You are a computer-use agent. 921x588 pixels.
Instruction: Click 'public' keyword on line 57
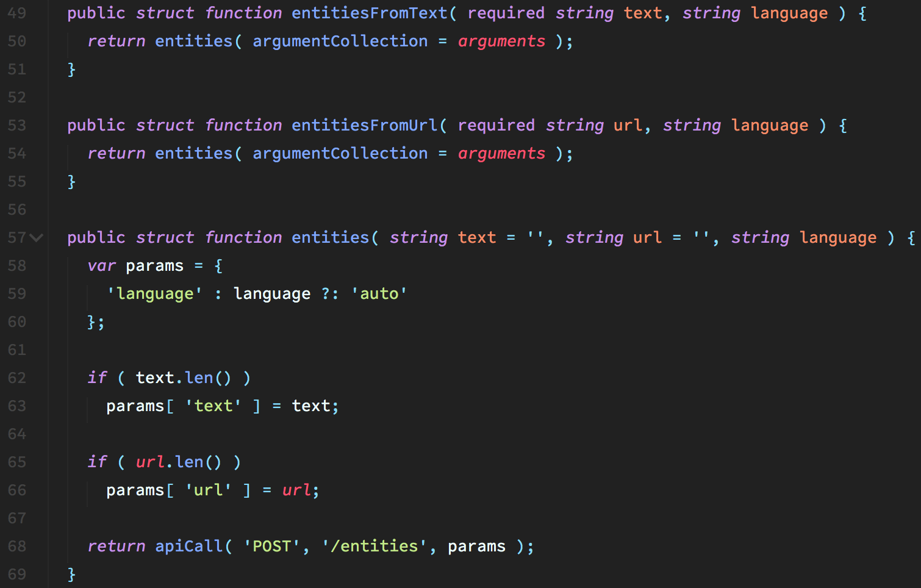tap(96, 237)
